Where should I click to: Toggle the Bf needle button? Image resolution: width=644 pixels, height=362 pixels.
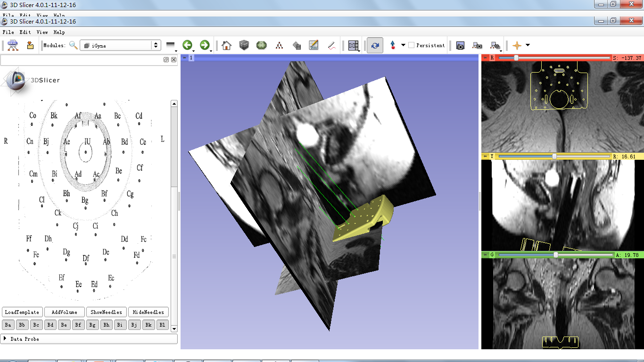click(79, 325)
